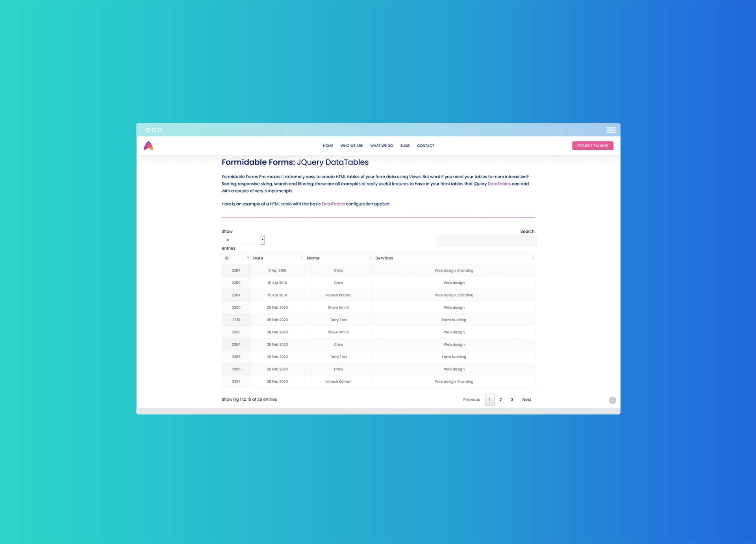Toggle sort order on the ID column

226,258
